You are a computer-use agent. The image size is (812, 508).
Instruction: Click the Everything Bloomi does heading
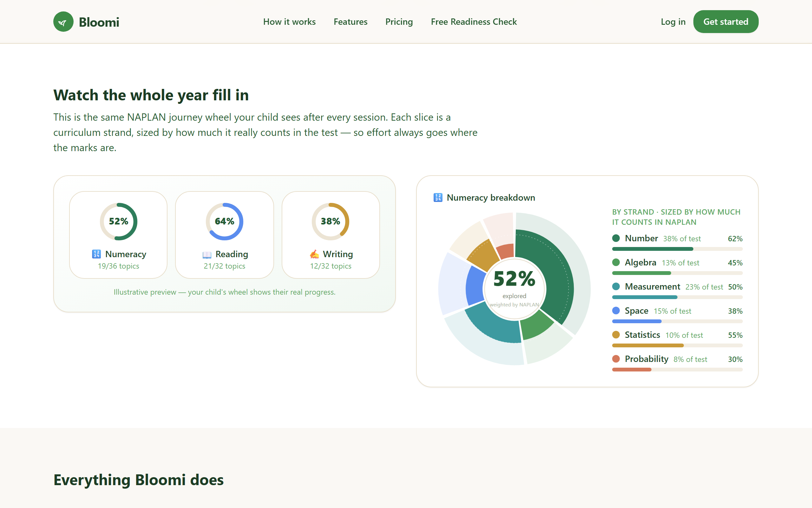pos(139,480)
